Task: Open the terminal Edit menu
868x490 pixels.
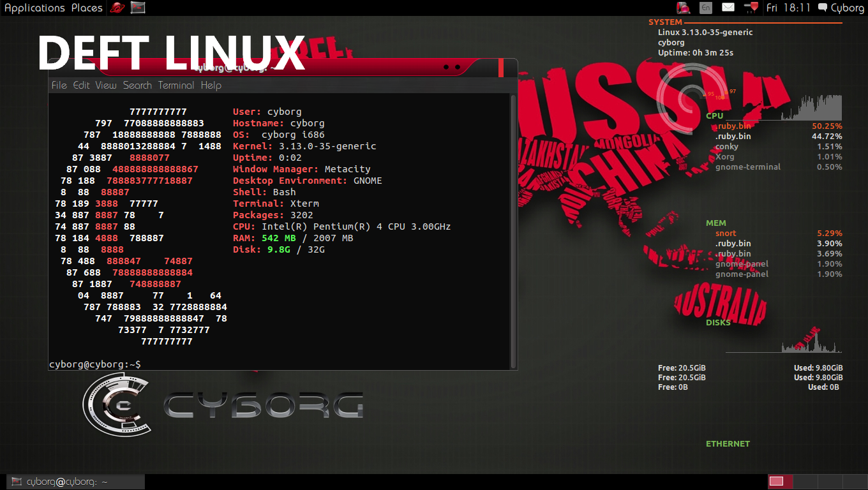Action: click(x=81, y=85)
